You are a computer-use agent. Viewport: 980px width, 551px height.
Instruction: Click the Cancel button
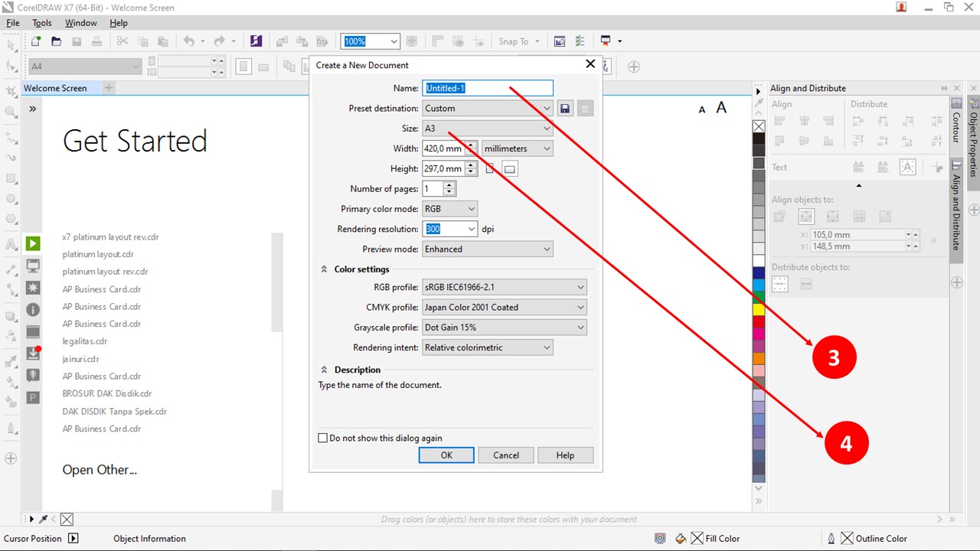(506, 455)
